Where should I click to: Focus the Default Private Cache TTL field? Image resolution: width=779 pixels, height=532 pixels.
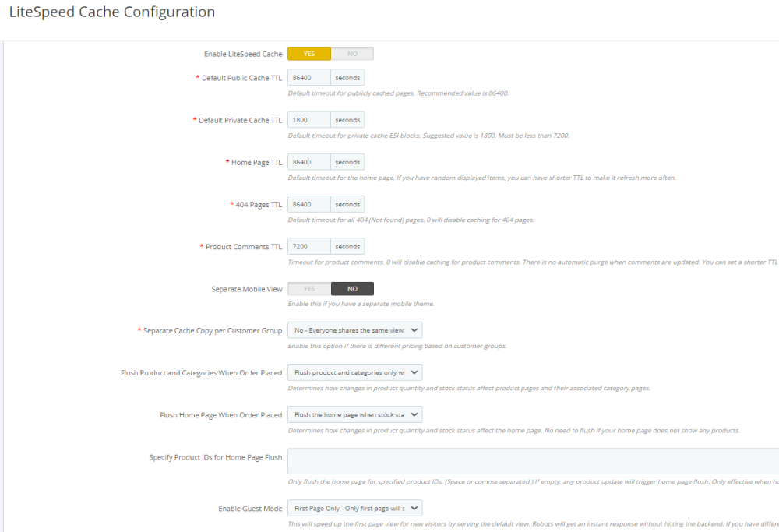point(309,120)
